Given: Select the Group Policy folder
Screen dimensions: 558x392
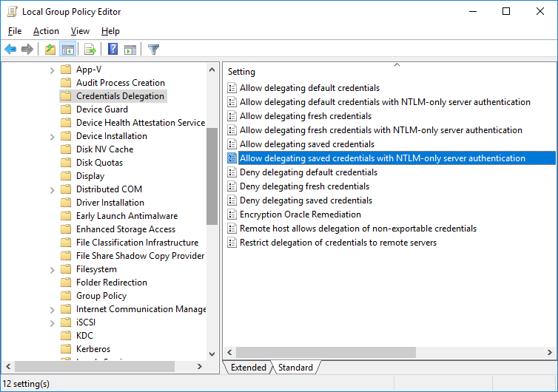Looking at the screenshot, I should (101, 296).
